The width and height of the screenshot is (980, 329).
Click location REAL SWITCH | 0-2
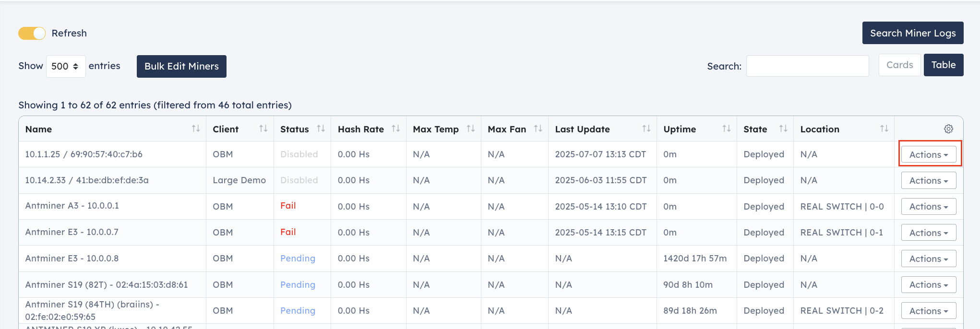(x=842, y=311)
